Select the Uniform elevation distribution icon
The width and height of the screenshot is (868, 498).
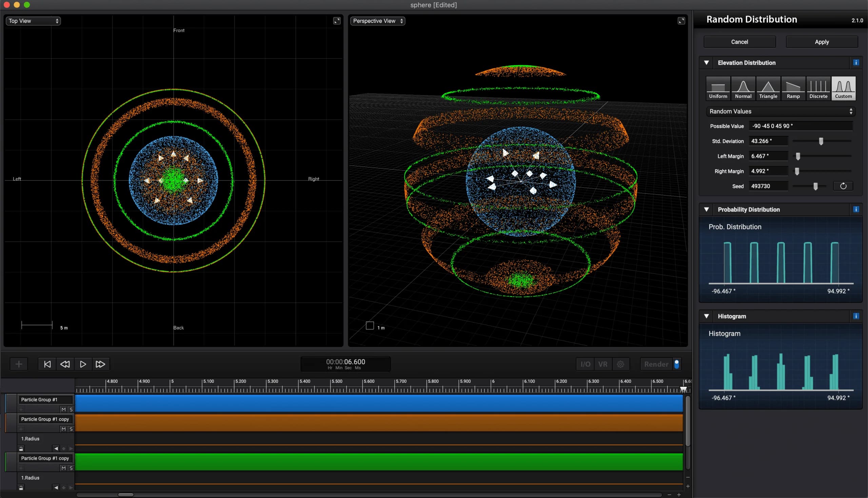click(x=718, y=88)
